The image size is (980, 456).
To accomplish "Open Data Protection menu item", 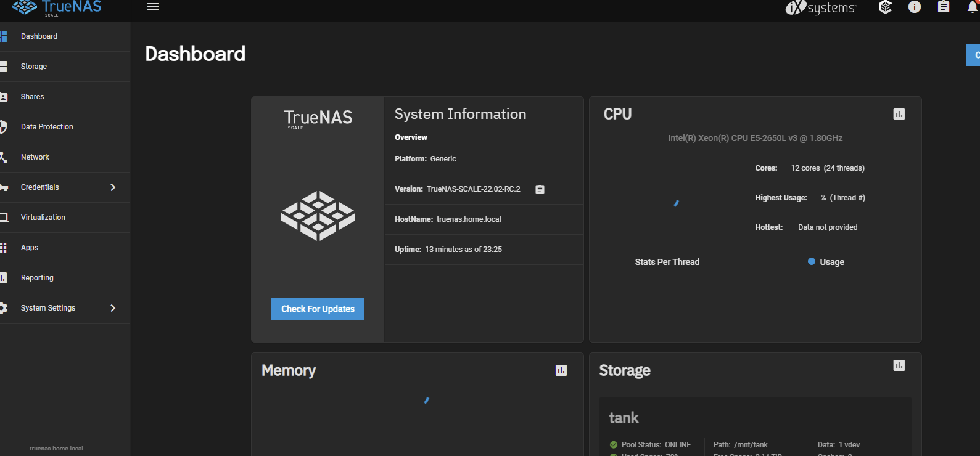I will click(x=65, y=127).
